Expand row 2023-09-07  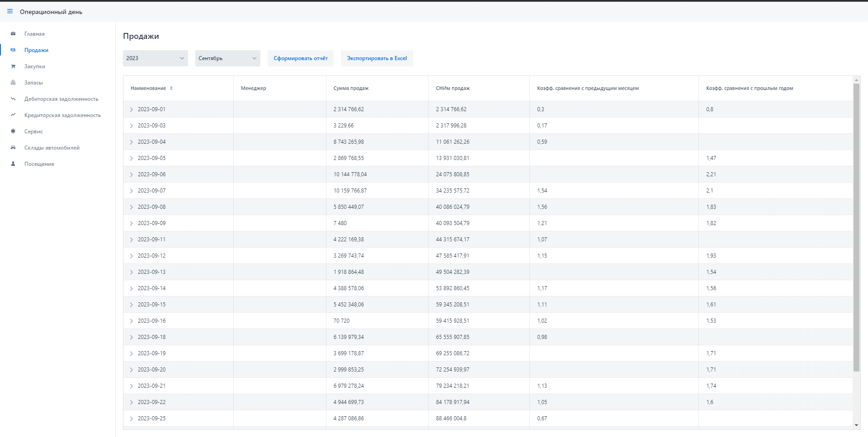point(132,191)
